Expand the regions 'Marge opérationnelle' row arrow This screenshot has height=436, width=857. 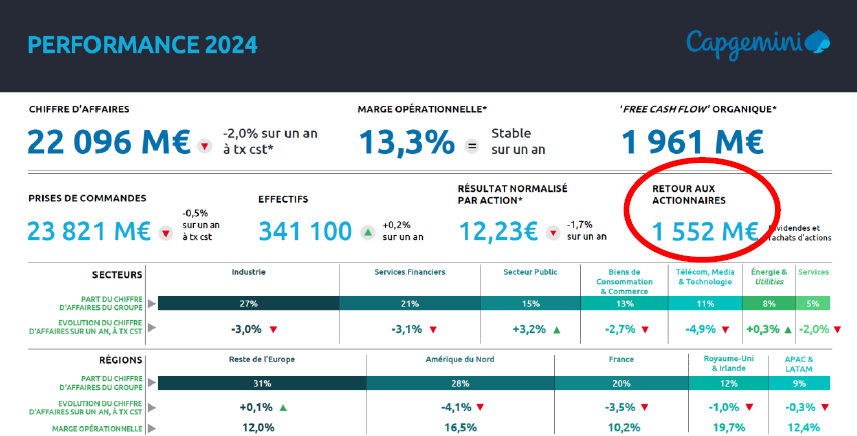point(152,428)
